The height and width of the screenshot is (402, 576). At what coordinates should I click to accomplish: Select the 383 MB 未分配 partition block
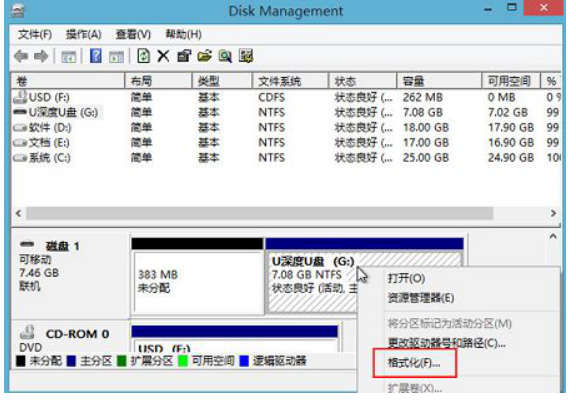click(198, 281)
